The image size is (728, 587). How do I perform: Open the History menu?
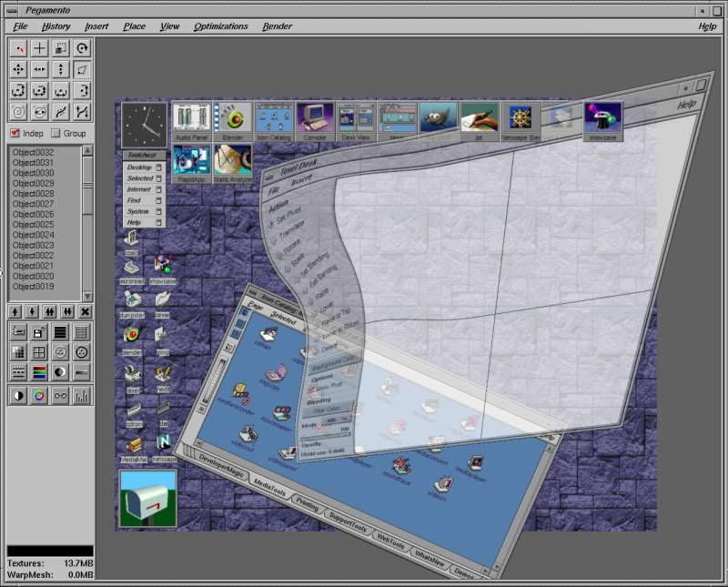coord(56,26)
